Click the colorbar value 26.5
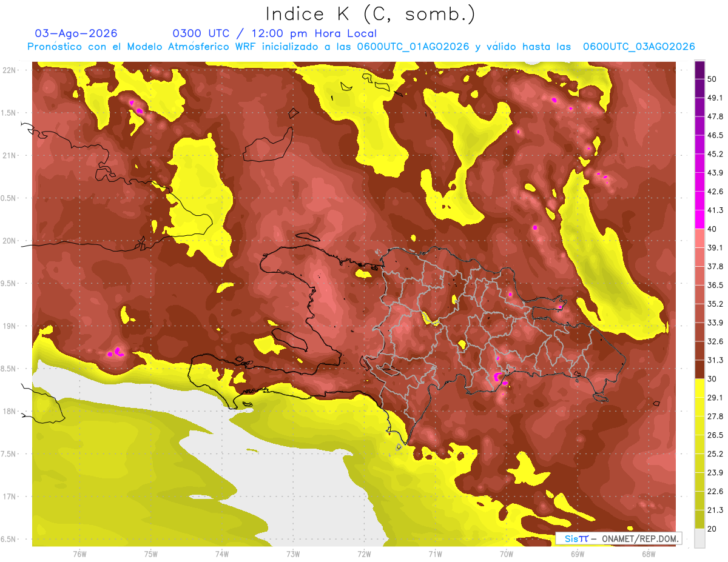 (x=715, y=435)
